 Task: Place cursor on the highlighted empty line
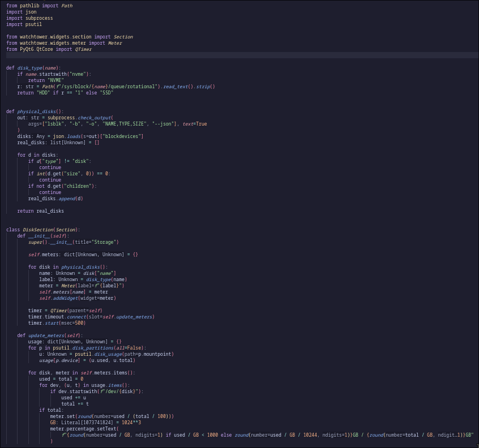(x=226, y=55)
